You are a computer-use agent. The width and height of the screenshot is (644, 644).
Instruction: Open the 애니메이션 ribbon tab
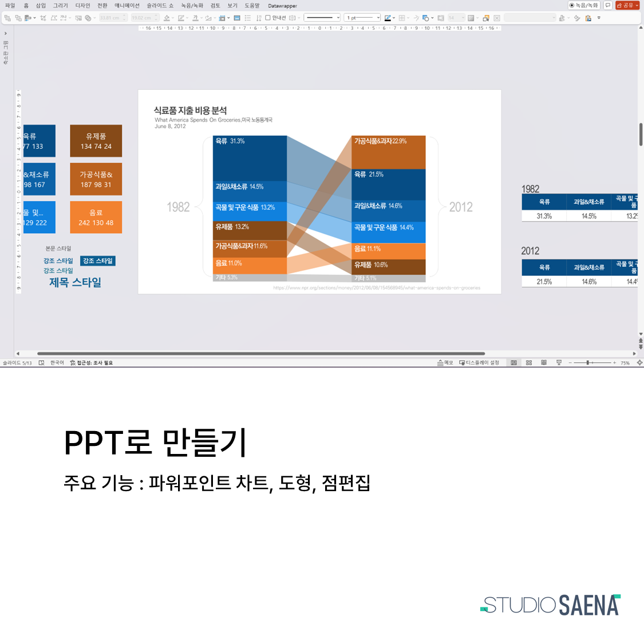coord(127,6)
